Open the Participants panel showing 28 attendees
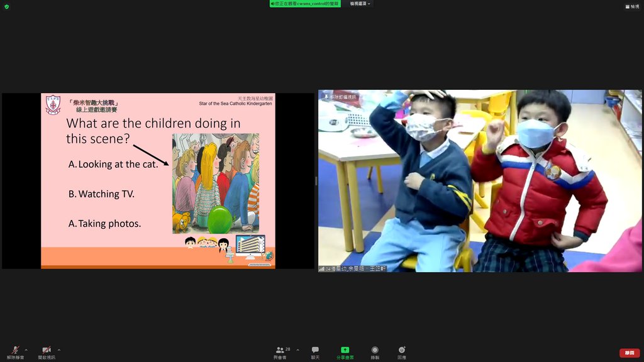 (281, 352)
